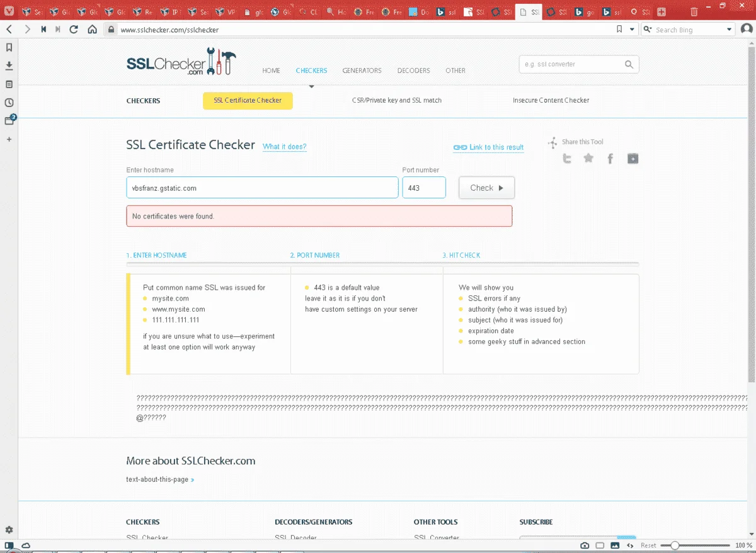Toggle the side panel visibility
The height and width of the screenshot is (553, 756).
pos(9,545)
